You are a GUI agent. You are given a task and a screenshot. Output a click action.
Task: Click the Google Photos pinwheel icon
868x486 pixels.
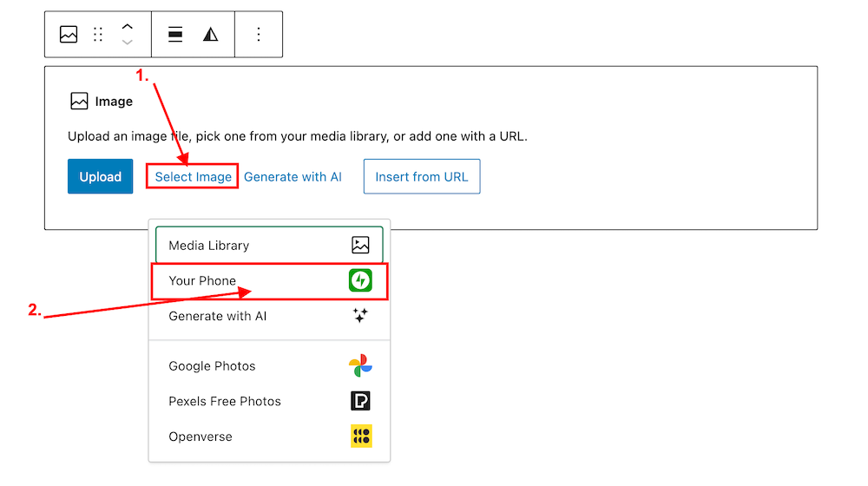pos(360,365)
